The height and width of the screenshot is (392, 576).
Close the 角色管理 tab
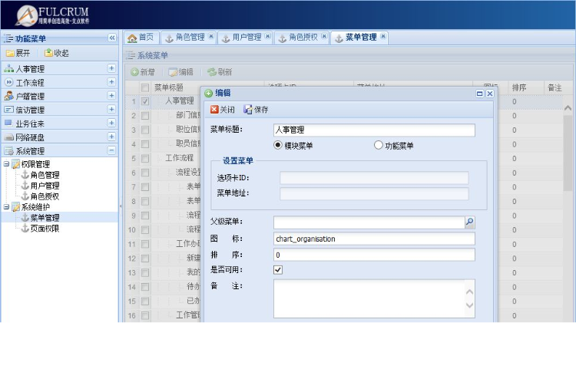(211, 36)
